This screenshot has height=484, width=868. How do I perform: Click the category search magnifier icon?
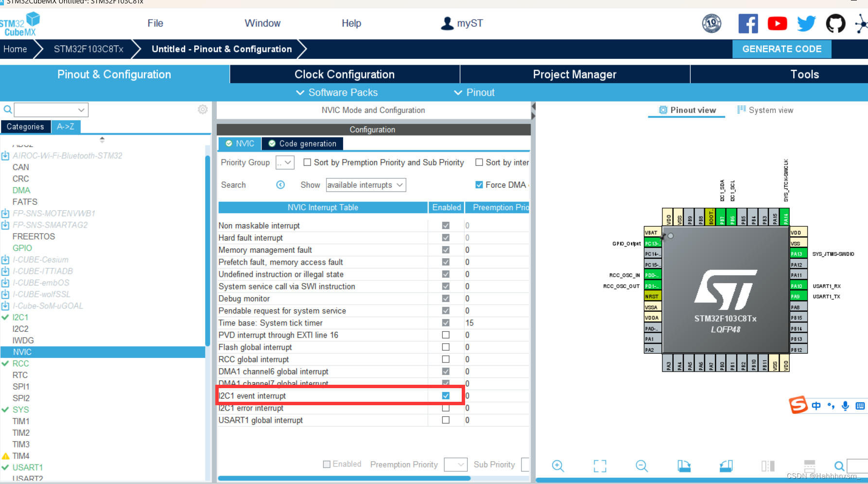(x=8, y=109)
